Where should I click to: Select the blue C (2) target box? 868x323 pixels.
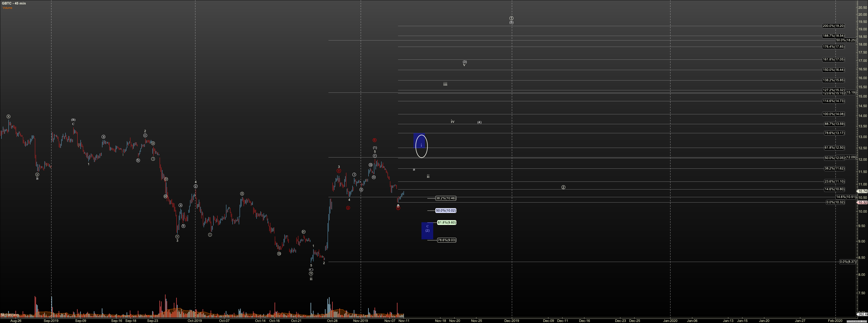click(x=427, y=231)
